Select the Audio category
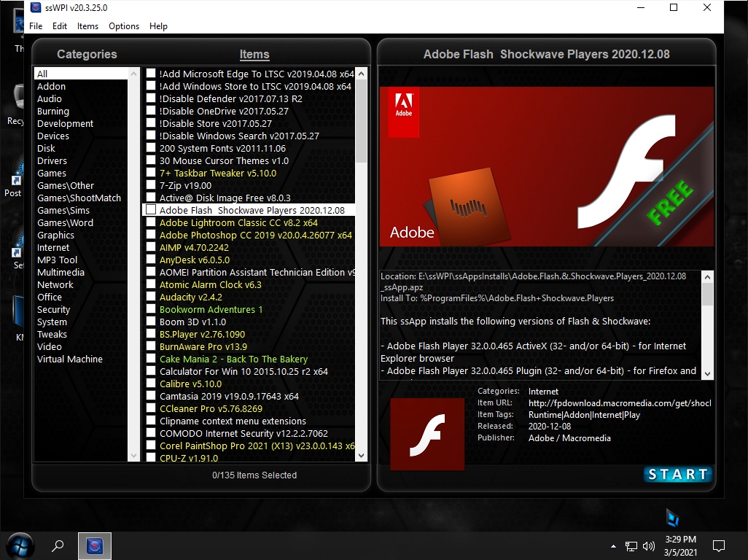This screenshot has width=748, height=560. point(49,98)
